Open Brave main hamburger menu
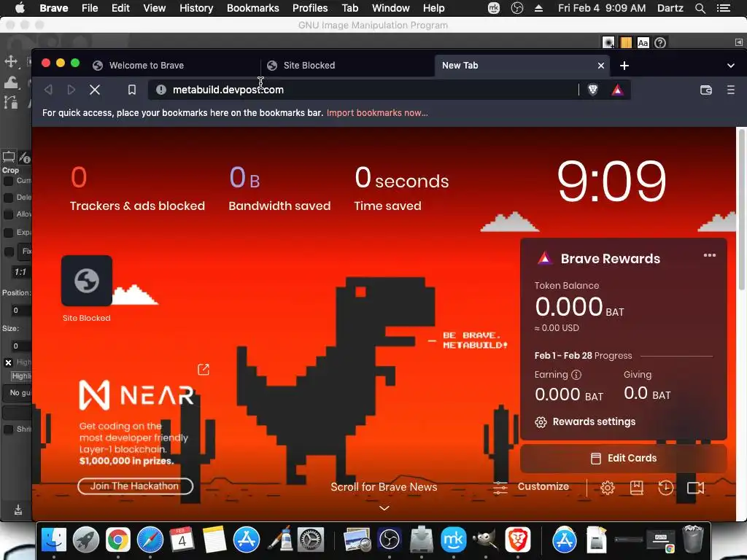Screen dimensions: 747x560 coord(730,90)
